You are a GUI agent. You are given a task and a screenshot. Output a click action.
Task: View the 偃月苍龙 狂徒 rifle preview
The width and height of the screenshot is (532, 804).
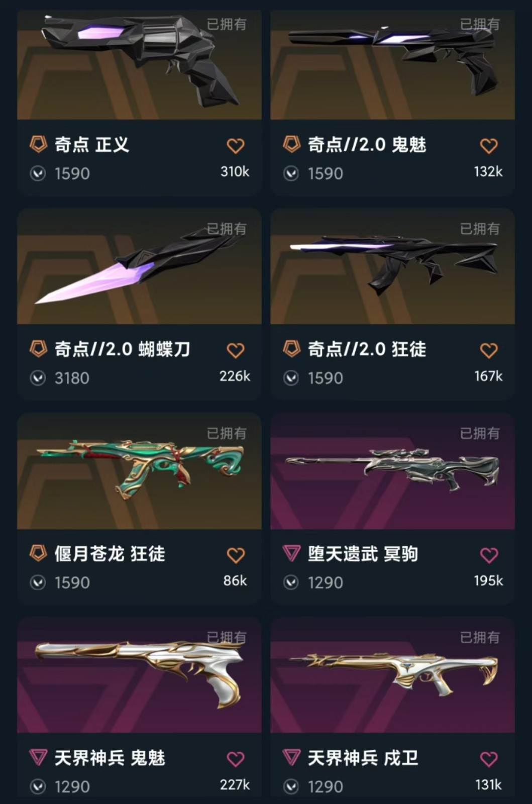139,471
